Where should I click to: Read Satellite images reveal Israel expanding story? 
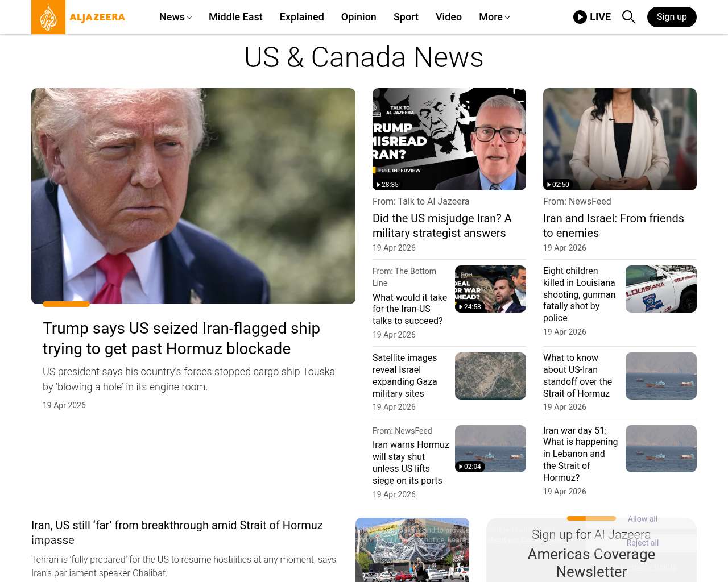[x=405, y=376]
